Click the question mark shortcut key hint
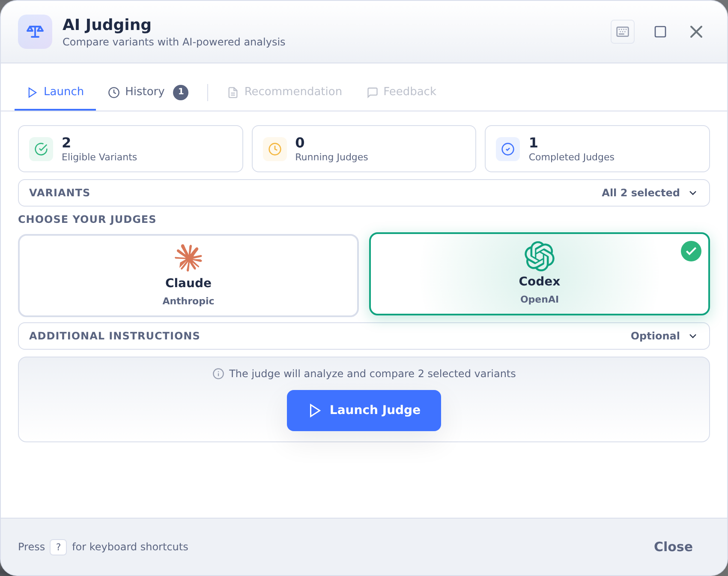728x576 pixels. click(x=58, y=547)
